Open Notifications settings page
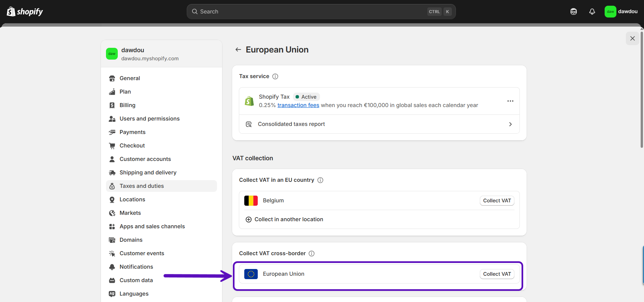644x302 pixels. click(x=136, y=267)
